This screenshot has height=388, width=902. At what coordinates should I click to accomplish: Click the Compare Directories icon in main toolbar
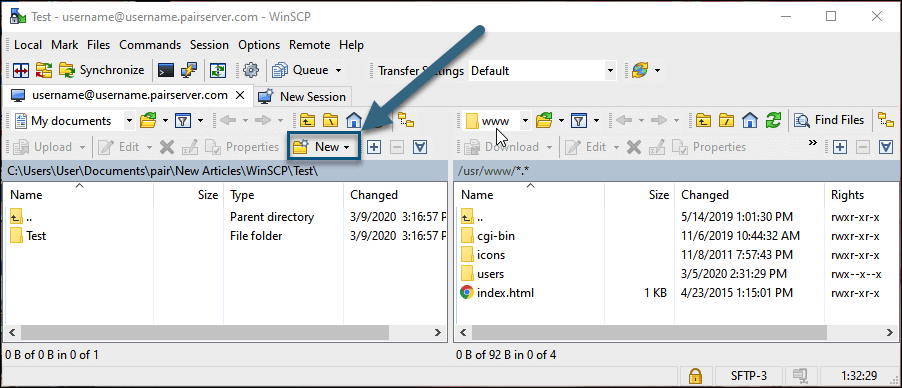pyautogui.click(x=22, y=70)
